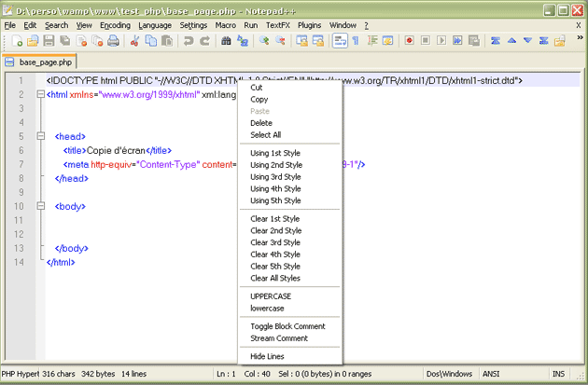This screenshot has height=385, width=588.
Task: Click the Print icon in toolbar
Action: point(113,41)
